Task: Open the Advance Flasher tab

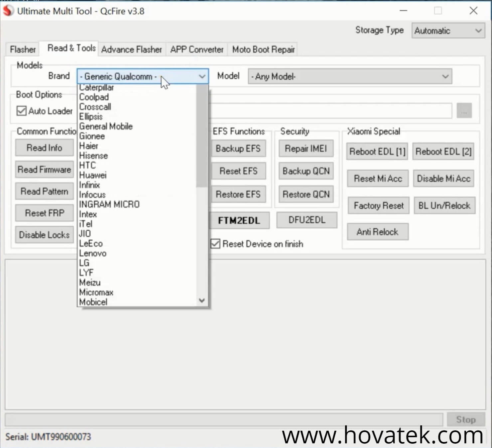Action: point(131,50)
